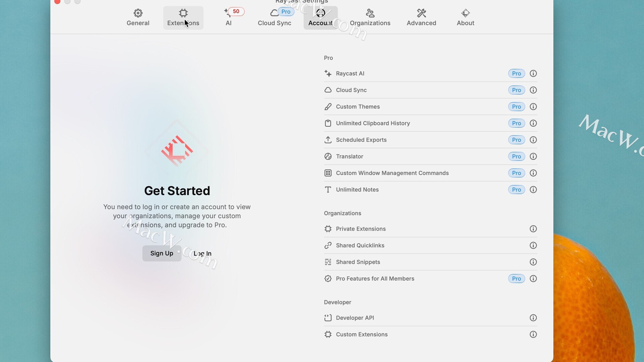The width and height of the screenshot is (644, 362).
Task: Show info for Custom Themes
Action: 533,107
